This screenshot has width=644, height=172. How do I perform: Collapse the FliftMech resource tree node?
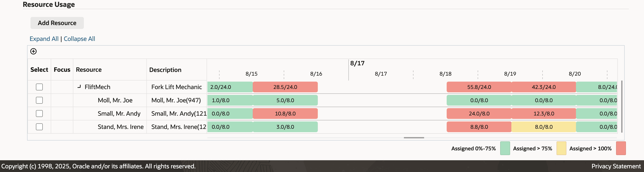[x=79, y=87]
